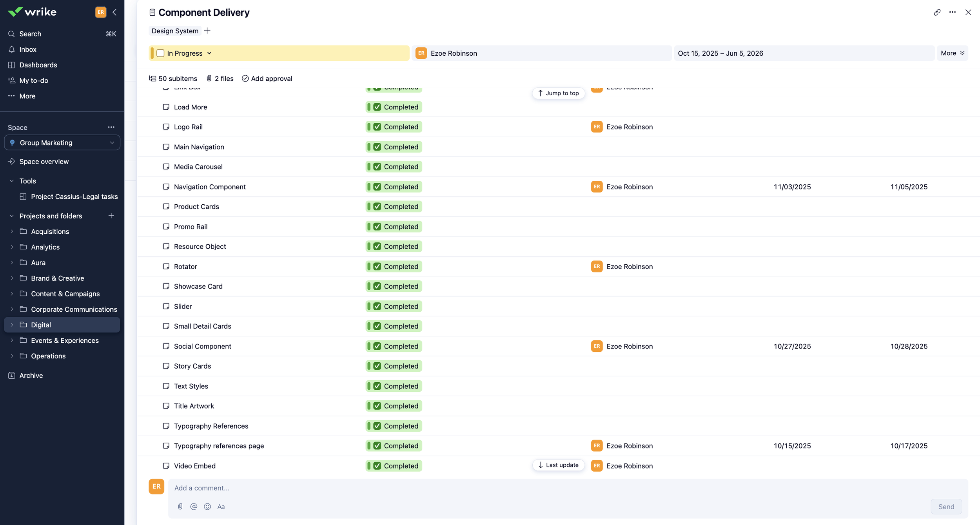Screen dimensions: 980x525
Task: Toggle the Completed checkbox for Load More
Action: pyautogui.click(x=377, y=107)
